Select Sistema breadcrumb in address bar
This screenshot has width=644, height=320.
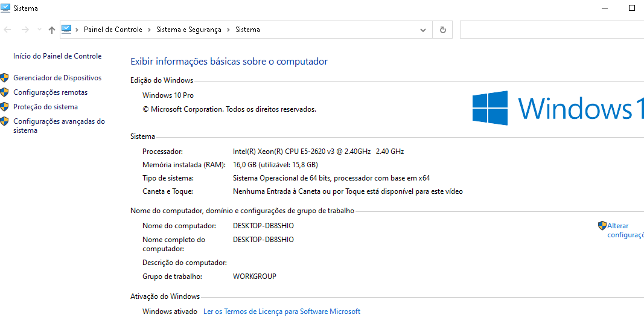click(247, 30)
